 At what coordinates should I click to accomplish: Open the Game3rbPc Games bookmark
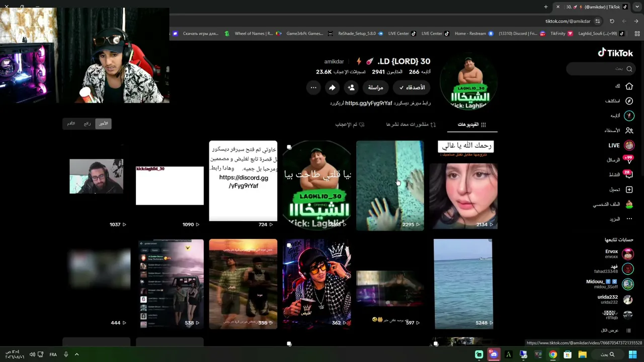tap(300, 34)
